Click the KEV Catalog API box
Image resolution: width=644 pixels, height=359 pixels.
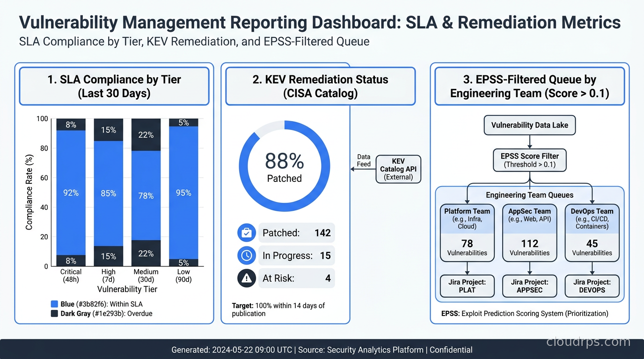pyautogui.click(x=398, y=169)
